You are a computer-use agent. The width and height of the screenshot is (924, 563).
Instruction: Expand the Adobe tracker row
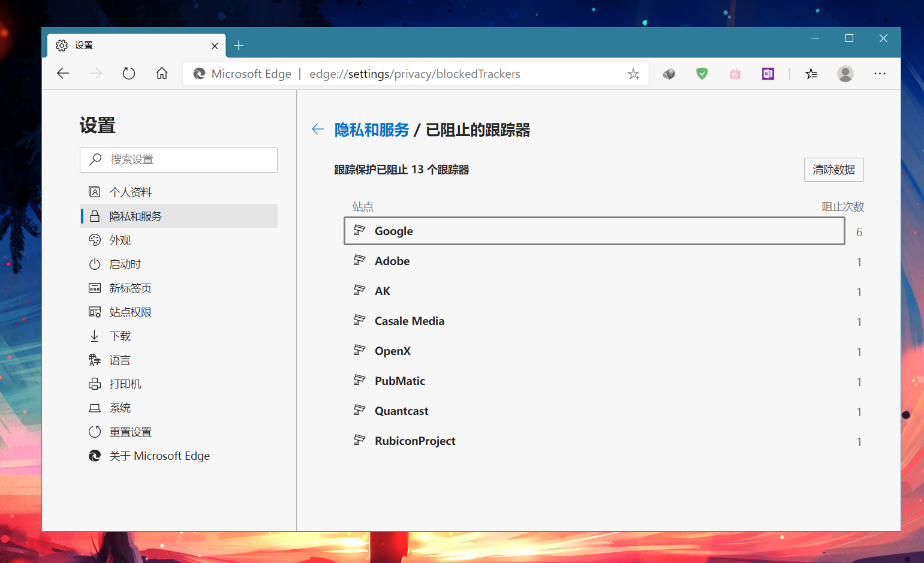(594, 261)
